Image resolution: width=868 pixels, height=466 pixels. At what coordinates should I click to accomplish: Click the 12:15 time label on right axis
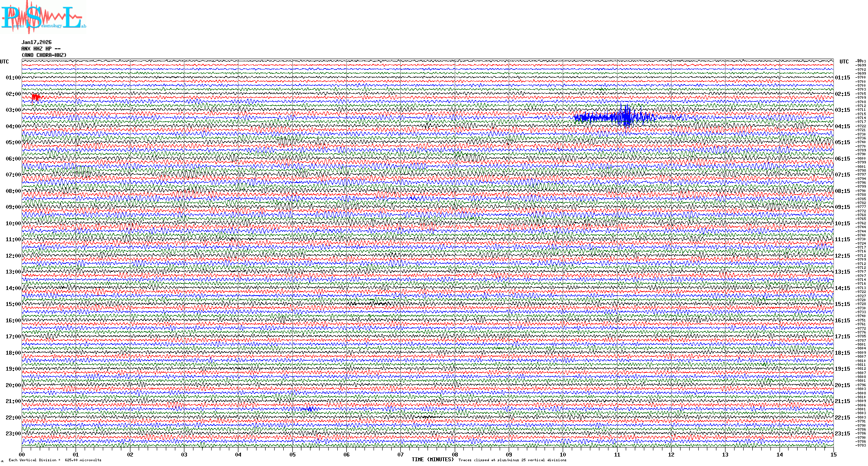pyautogui.click(x=842, y=256)
